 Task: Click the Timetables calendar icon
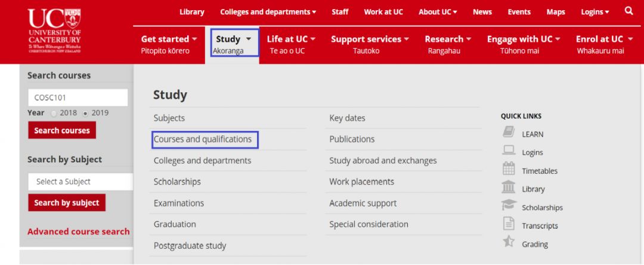pos(509,169)
